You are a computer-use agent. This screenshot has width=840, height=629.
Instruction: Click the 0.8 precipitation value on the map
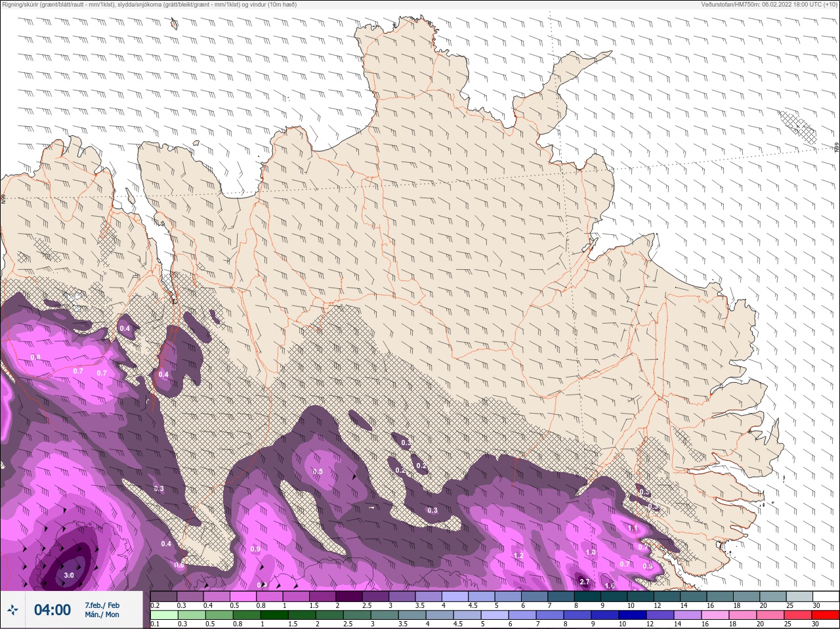(36, 357)
